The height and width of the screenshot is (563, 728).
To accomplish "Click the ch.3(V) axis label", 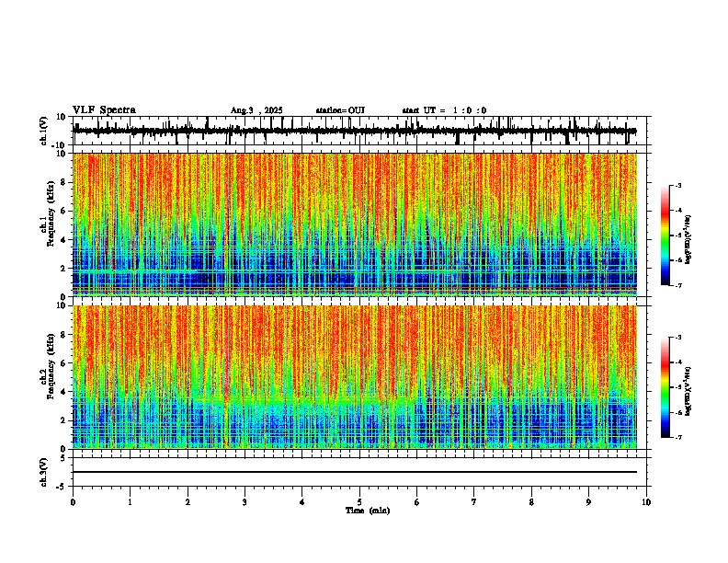I will tap(44, 473).
